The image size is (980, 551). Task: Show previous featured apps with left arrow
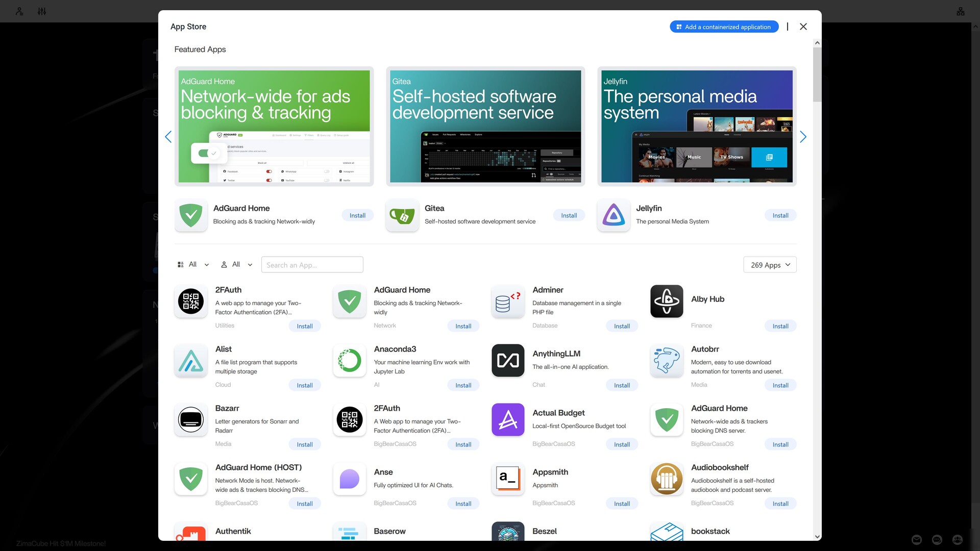click(168, 137)
